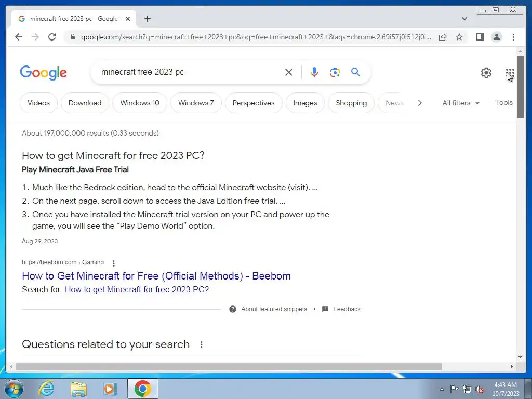
Task: Click the Chrome taskbar icon
Action: coord(143,389)
